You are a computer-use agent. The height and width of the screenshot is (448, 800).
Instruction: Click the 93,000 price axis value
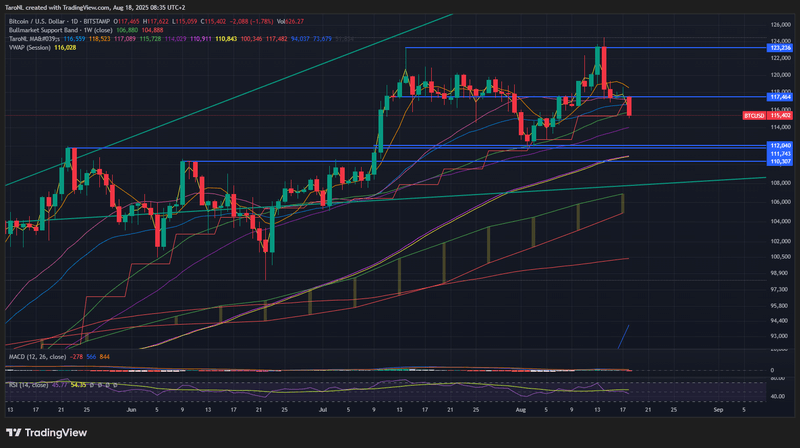[779, 336]
